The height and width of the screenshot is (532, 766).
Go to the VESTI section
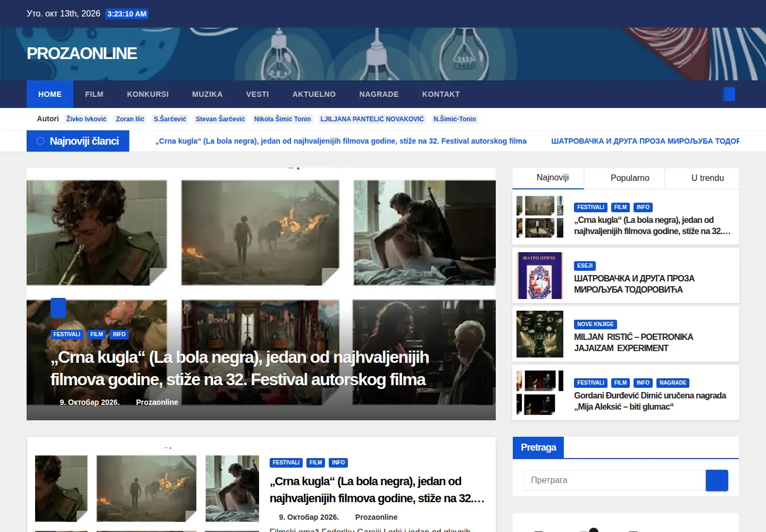pyautogui.click(x=257, y=94)
